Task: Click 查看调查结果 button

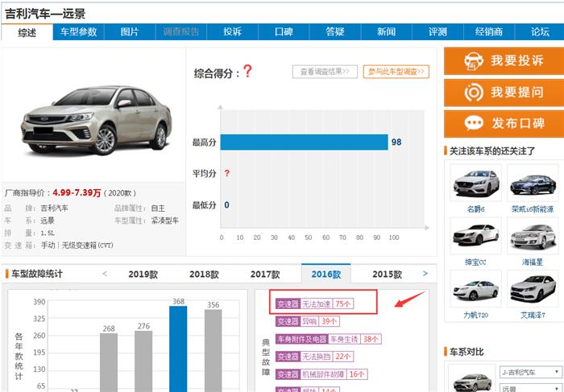Action: point(325,72)
